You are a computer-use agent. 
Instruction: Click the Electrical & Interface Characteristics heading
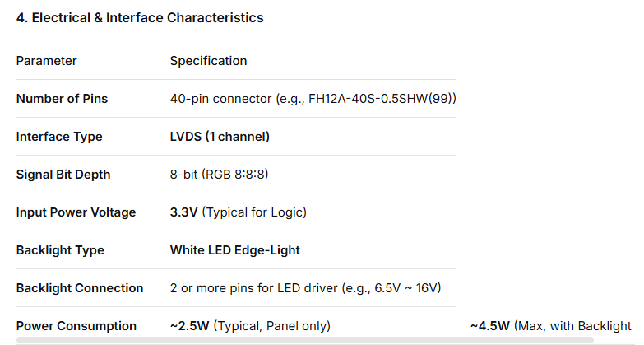(140, 17)
